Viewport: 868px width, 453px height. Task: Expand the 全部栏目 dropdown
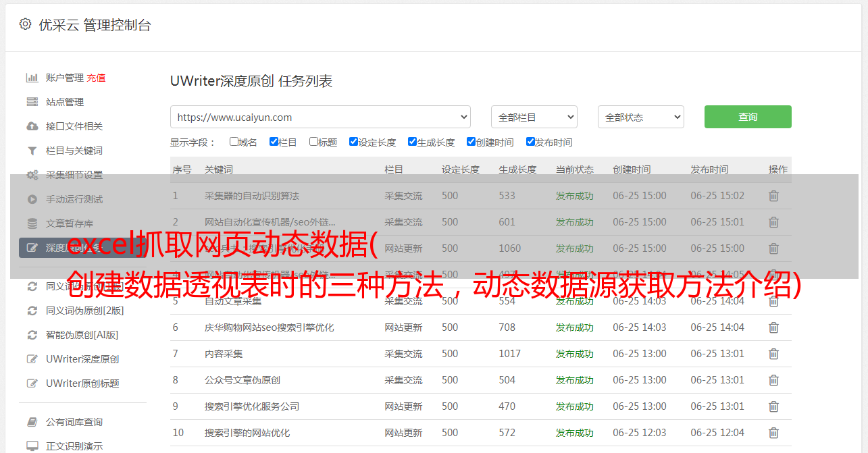pos(534,117)
